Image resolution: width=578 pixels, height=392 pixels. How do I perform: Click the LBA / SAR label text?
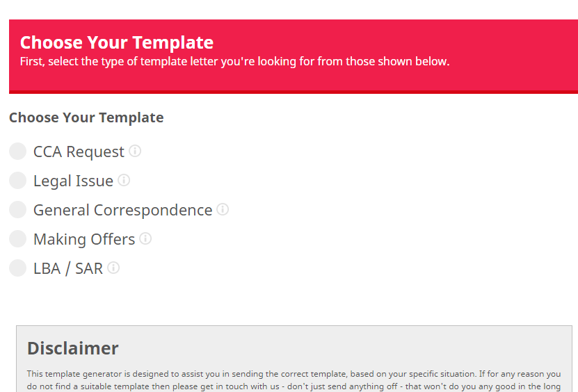click(x=68, y=268)
